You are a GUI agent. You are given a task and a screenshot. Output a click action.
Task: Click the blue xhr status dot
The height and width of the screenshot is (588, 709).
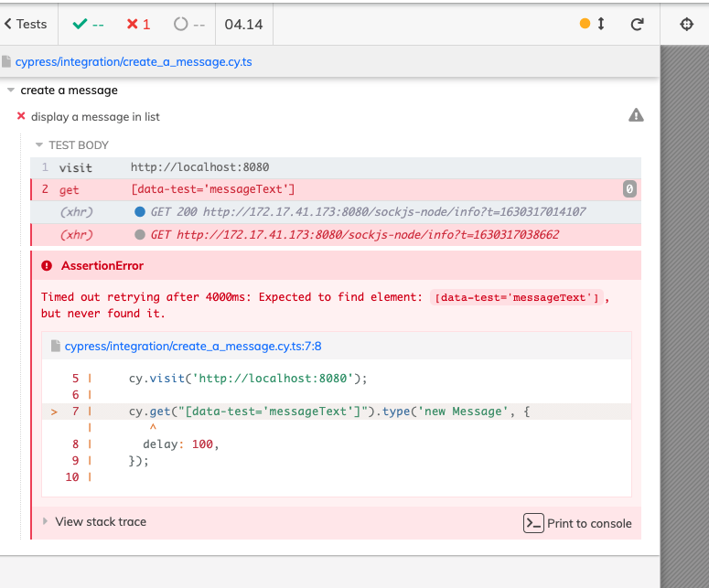pyautogui.click(x=140, y=211)
